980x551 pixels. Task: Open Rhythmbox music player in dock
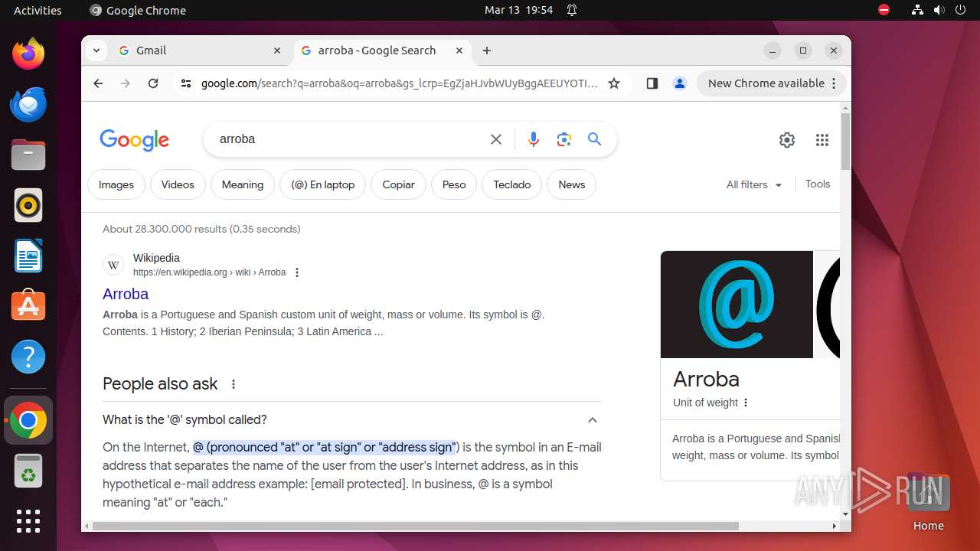28,205
